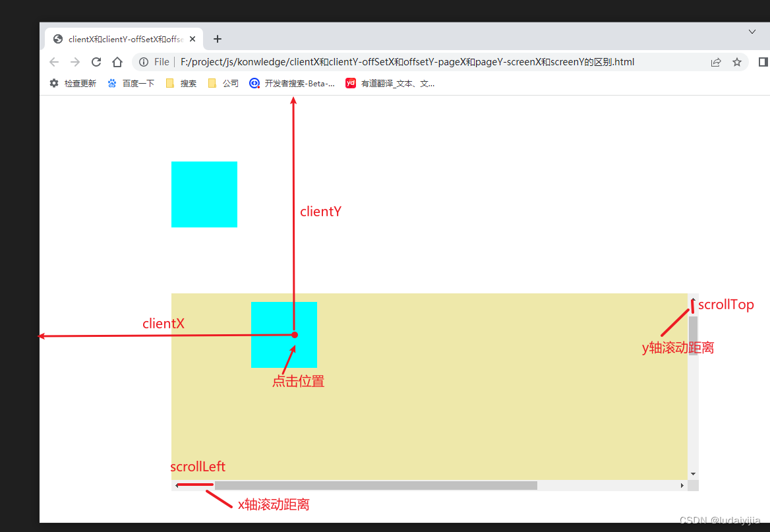Bookmark this page with the star icon
The image size is (770, 532).
pos(736,61)
